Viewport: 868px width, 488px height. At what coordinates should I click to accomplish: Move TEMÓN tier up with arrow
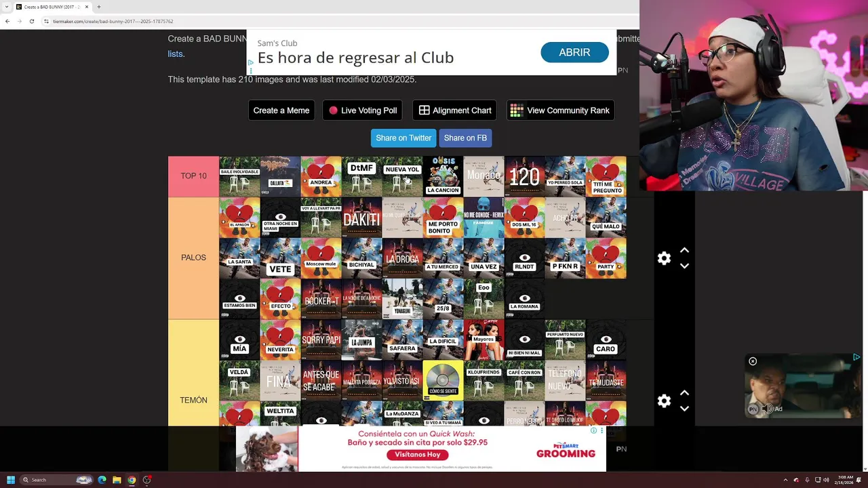click(684, 393)
